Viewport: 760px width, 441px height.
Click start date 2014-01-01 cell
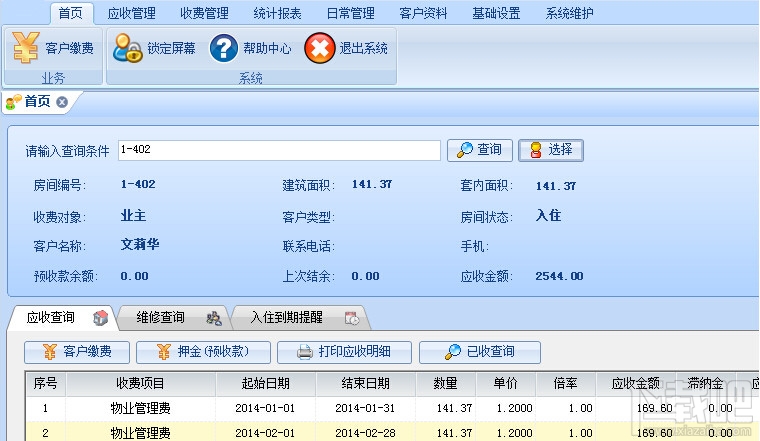[265, 409]
